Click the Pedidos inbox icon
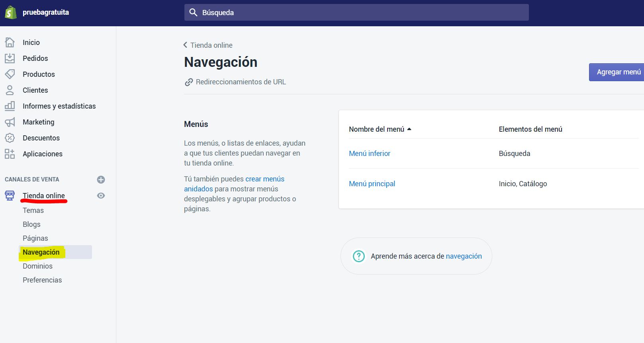Screen dimensions: 644x343 [10, 58]
